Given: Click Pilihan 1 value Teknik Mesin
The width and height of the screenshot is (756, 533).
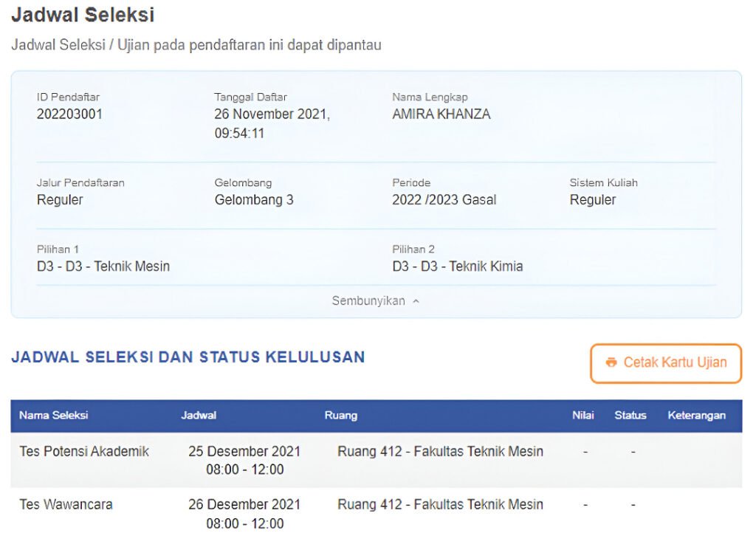Looking at the screenshot, I should (103, 266).
